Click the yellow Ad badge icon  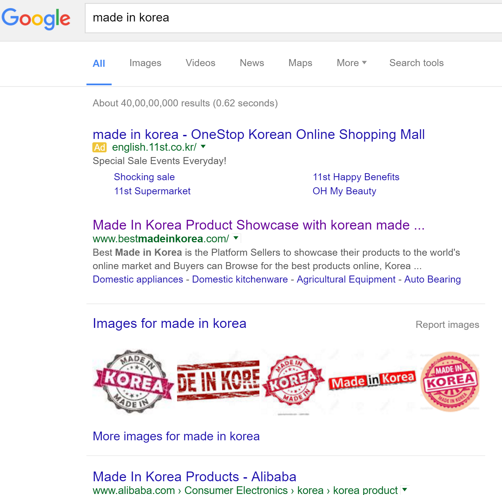[x=99, y=147]
